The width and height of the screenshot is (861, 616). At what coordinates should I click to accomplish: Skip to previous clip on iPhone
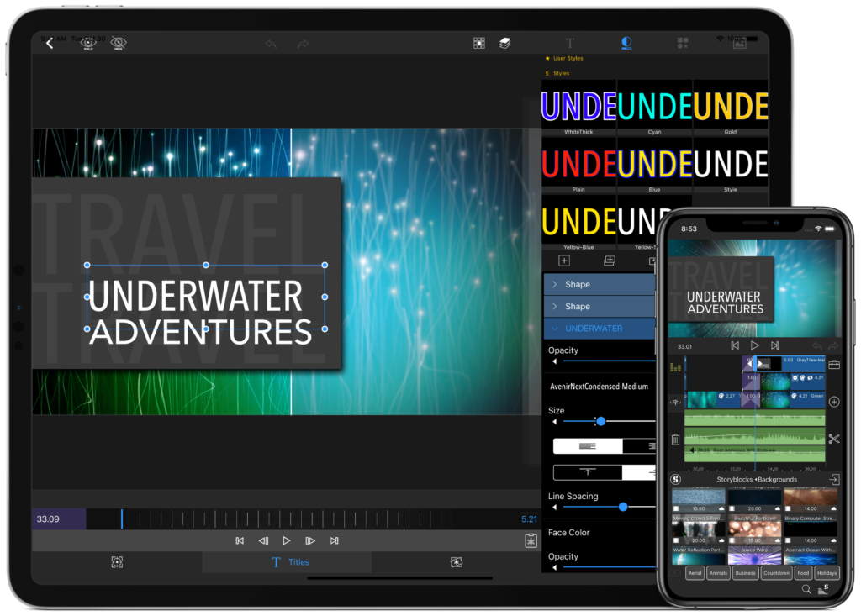(735, 345)
